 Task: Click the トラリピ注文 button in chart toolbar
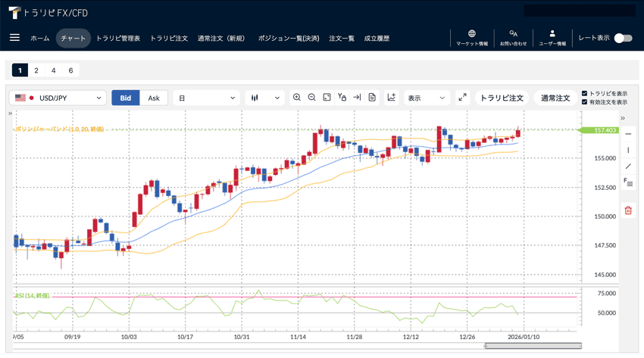[x=502, y=98]
